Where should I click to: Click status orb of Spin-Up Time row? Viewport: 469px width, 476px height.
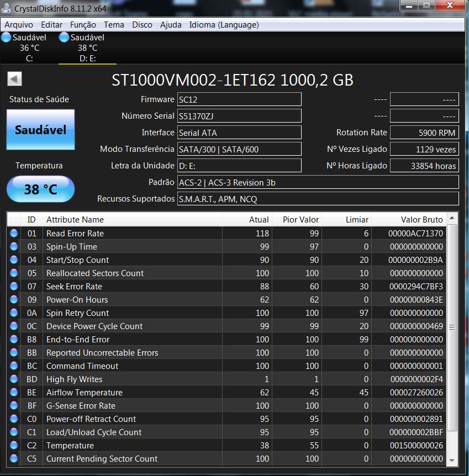click(x=14, y=246)
